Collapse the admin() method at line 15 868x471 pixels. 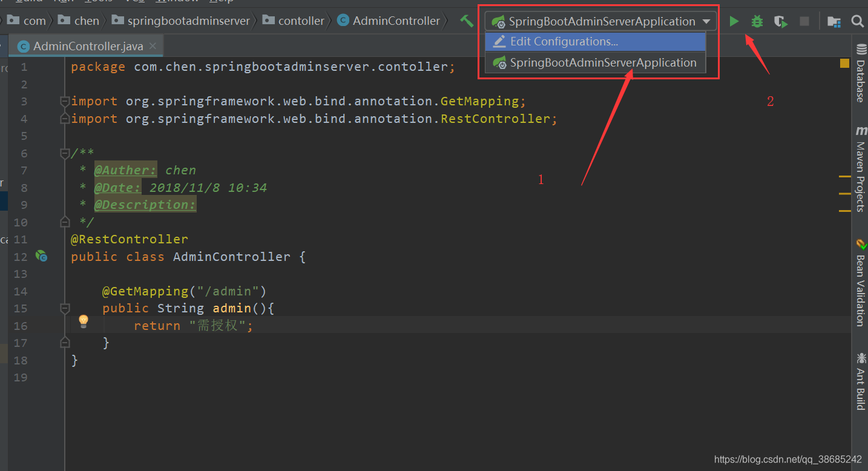pos(65,308)
